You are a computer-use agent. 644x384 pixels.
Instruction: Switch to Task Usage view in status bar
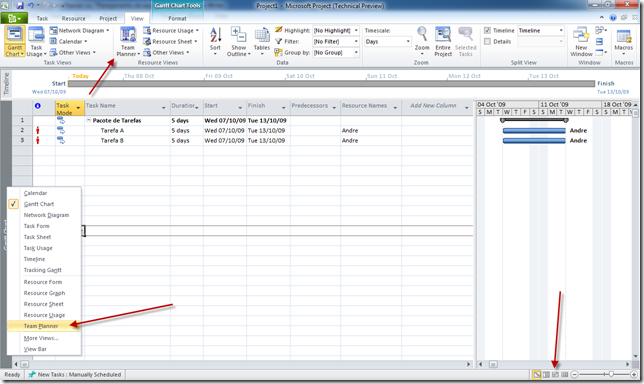tap(546, 375)
